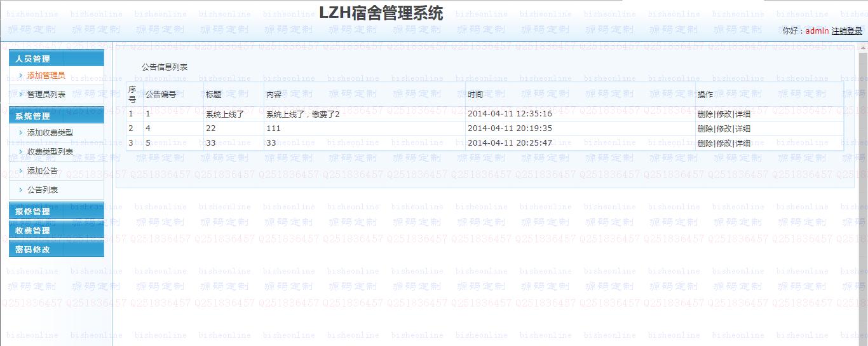
Task: Collapse the 人员管理 section header
Action: coord(57,59)
